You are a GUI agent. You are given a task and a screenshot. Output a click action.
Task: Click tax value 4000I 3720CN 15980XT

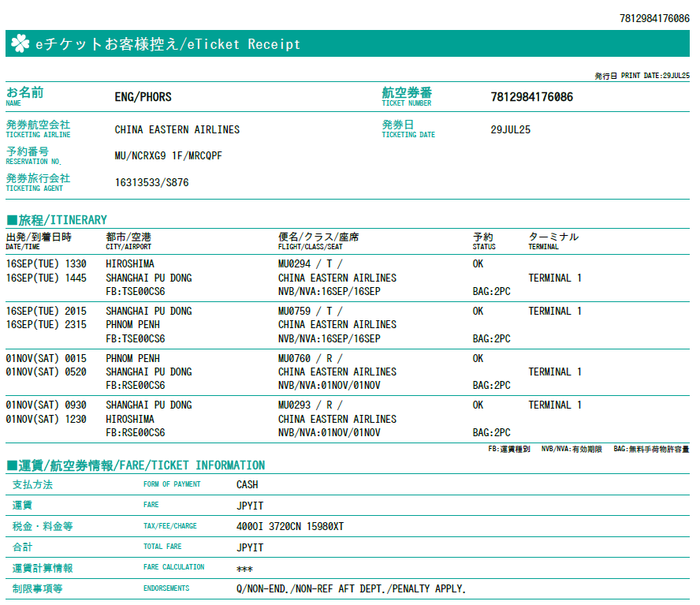pyautogui.click(x=289, y=526)
